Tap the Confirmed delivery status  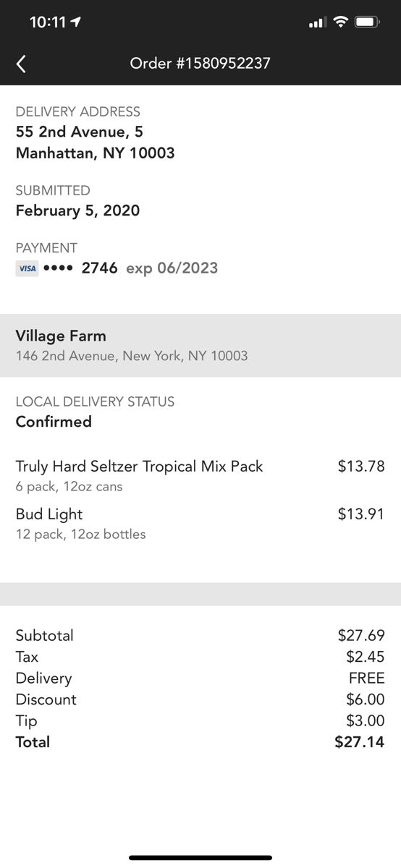(54, 422)
